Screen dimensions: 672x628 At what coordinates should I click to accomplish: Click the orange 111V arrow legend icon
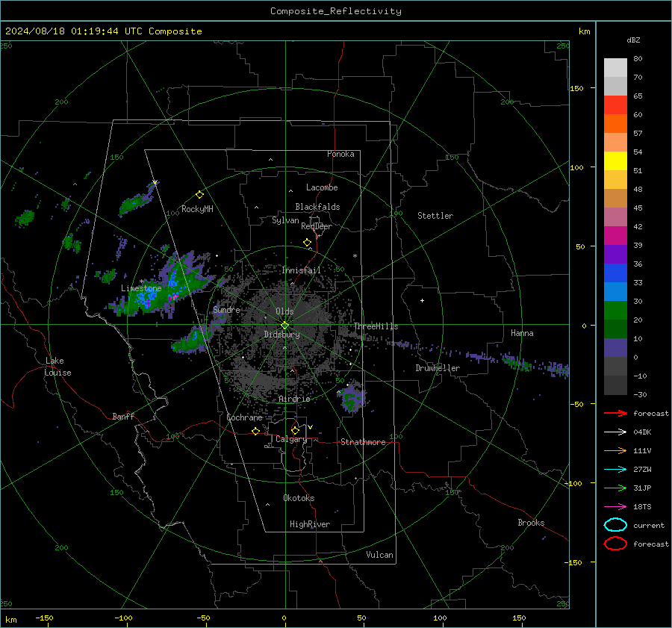point(615,450)
